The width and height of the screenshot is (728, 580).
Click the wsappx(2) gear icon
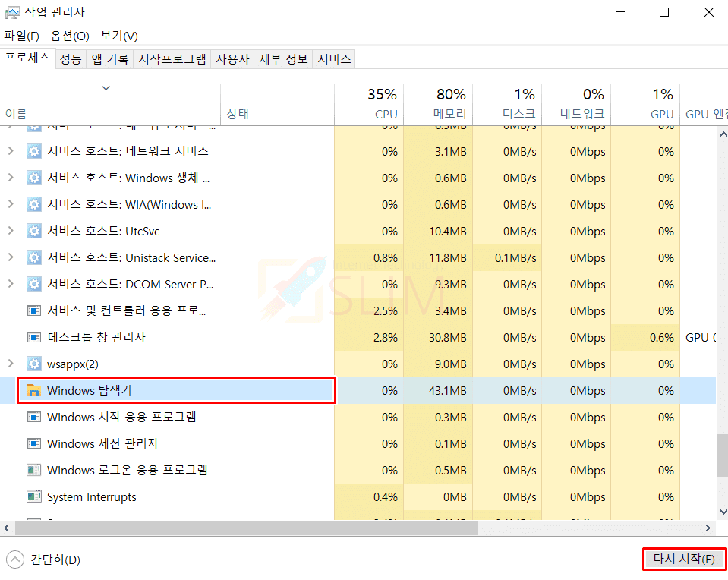coord(34,364)
